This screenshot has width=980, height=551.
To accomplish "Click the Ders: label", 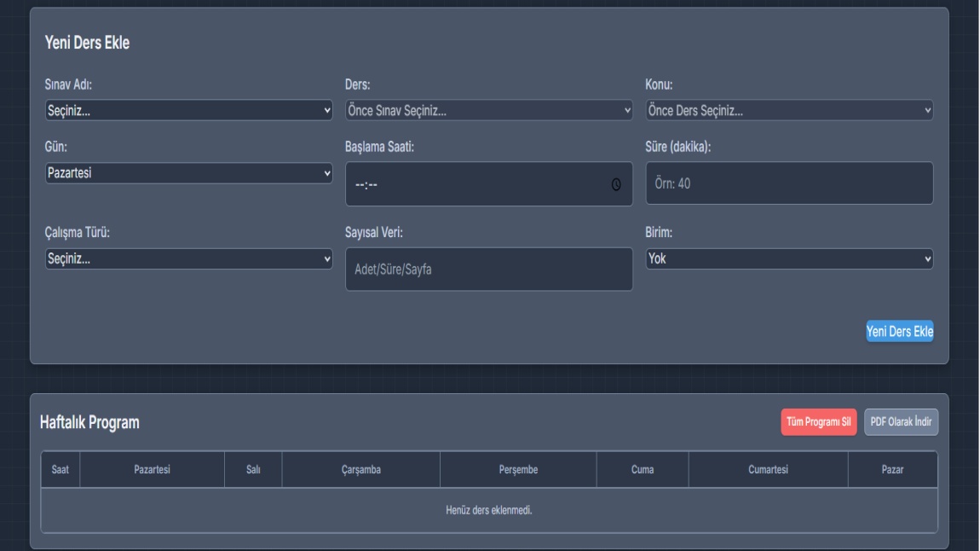I will point(358,84).
